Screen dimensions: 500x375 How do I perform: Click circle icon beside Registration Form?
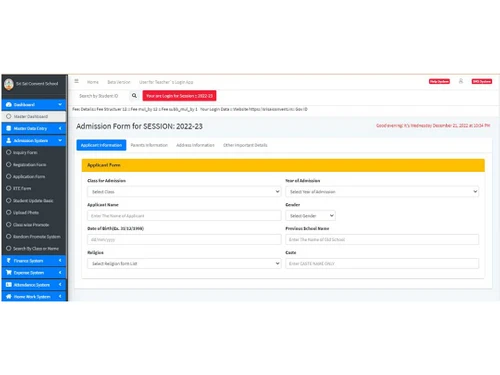pos(9,164)
